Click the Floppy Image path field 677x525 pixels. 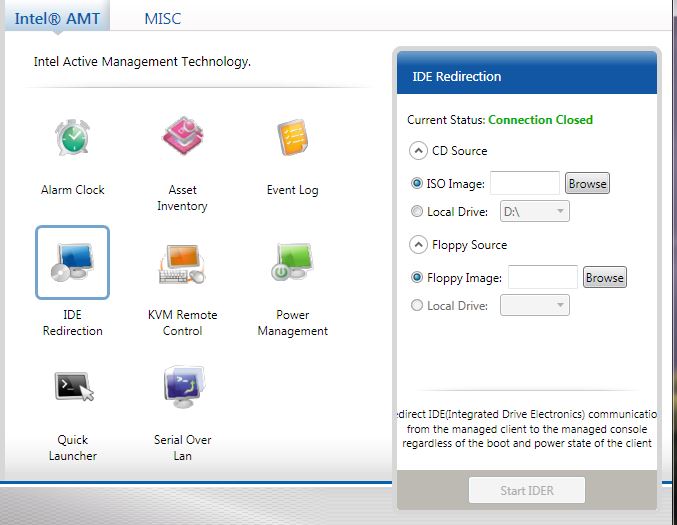543,277
